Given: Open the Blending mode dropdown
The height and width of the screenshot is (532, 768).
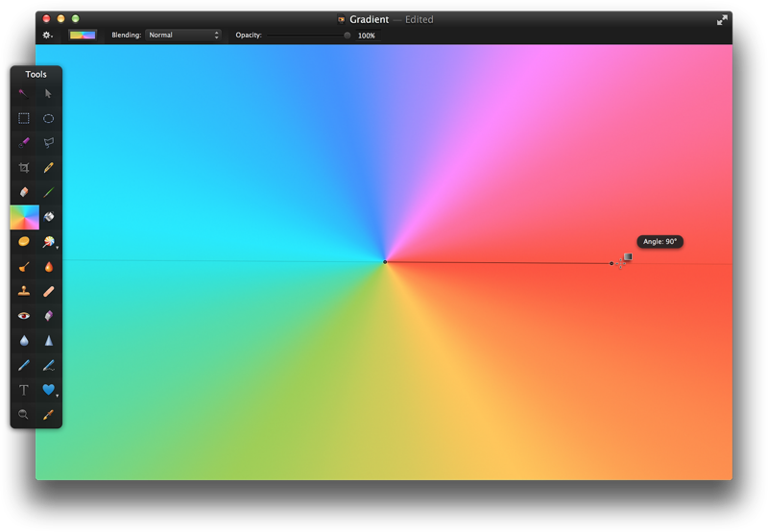Looking at the screenshot, I should (183, 35).
